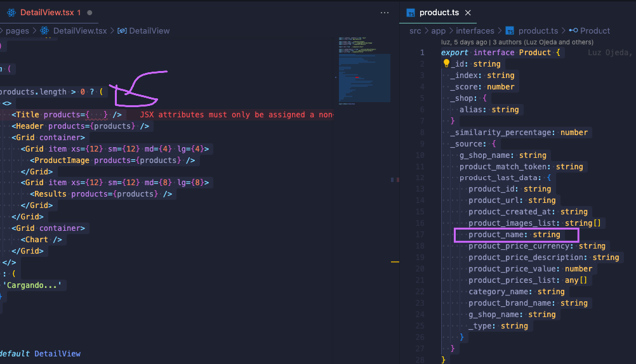Click the git blame authors CodeLens text

pyautogui.click(x=517, y=42)
